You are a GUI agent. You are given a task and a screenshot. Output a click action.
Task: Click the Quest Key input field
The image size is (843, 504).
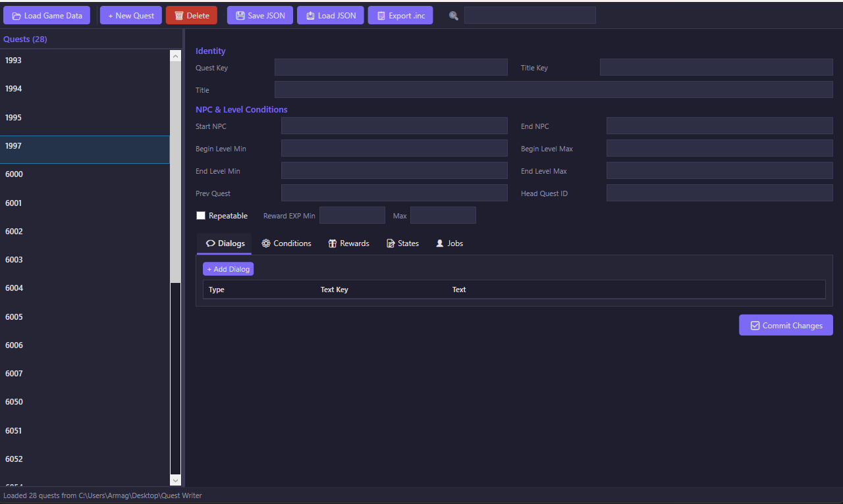coord(391,67)
